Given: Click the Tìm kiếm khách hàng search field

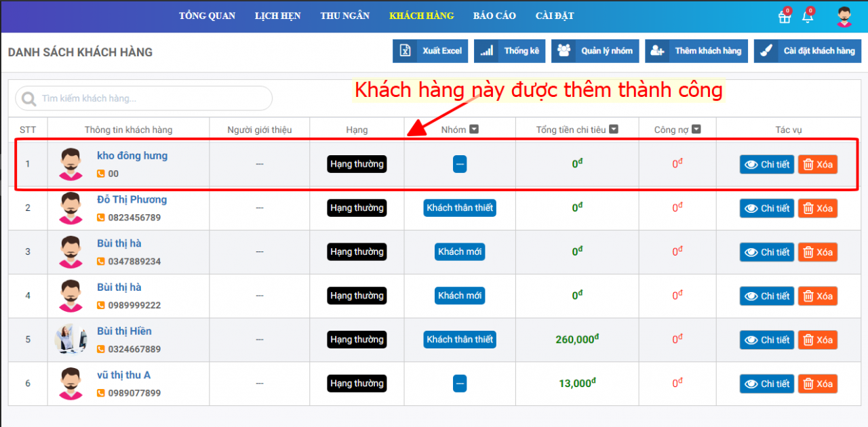Looking at the screenshot, I should (x=144, y=99).
